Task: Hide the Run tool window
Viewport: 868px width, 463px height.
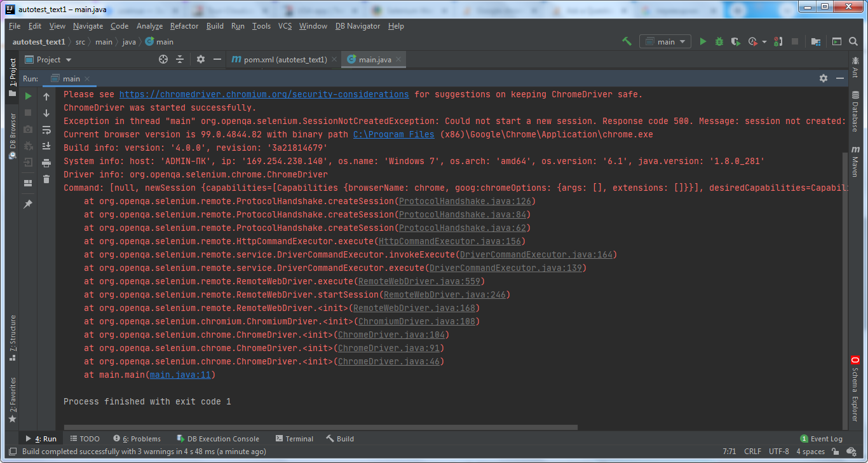Action: coord(840,78)
